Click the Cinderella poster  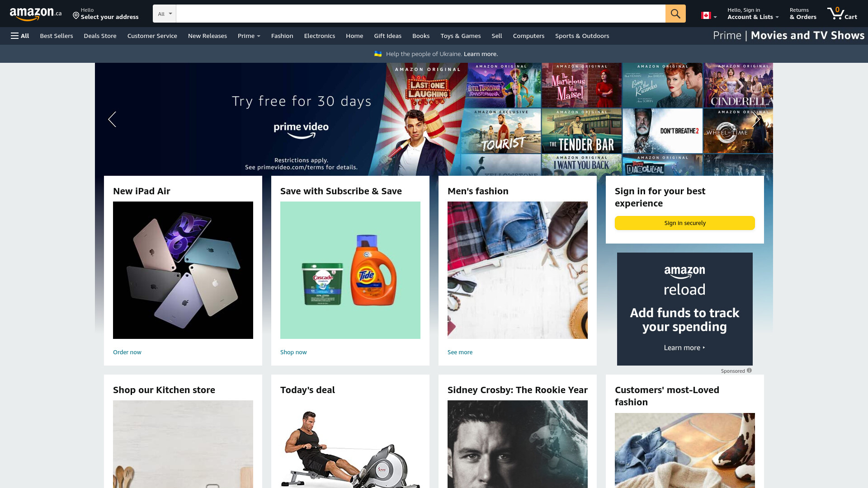coord(738,85)
